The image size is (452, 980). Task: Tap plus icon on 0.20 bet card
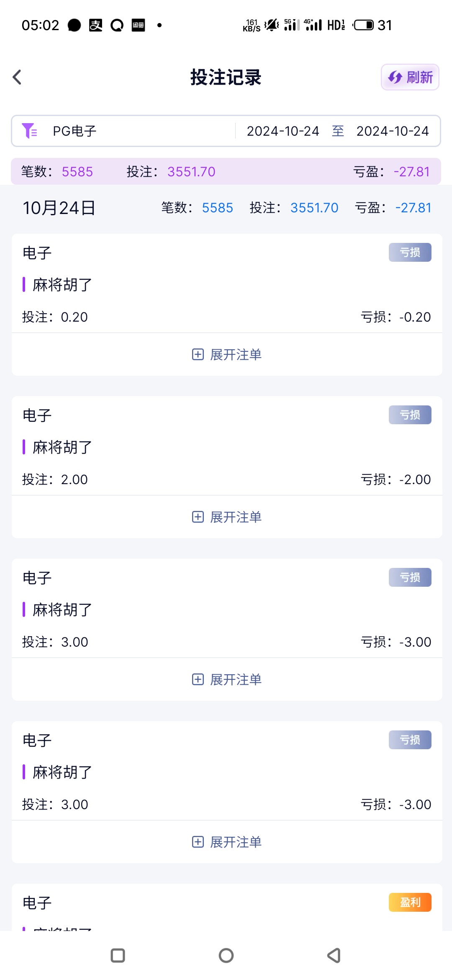pyautogui.click(x=198, y=355)
